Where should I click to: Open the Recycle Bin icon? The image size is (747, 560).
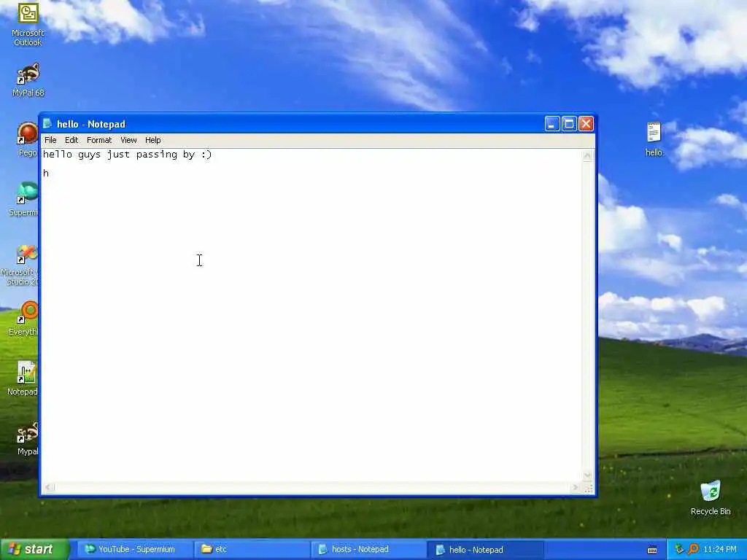point(711,497)
